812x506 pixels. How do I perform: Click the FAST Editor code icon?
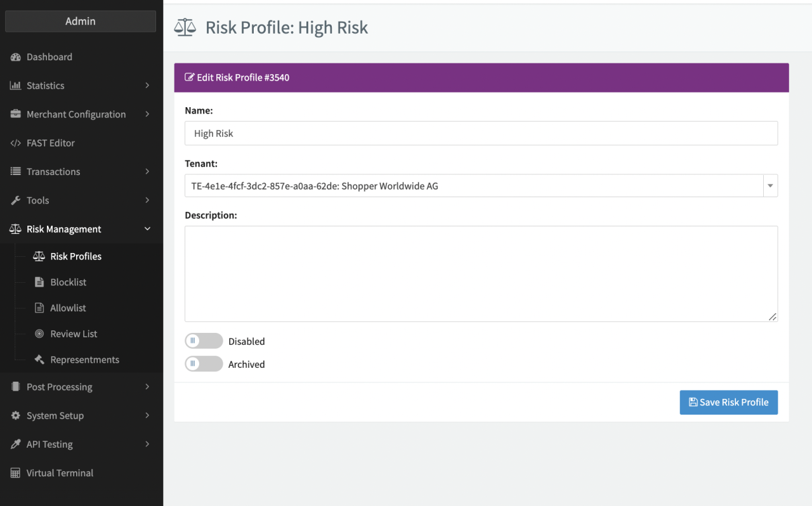16,143
